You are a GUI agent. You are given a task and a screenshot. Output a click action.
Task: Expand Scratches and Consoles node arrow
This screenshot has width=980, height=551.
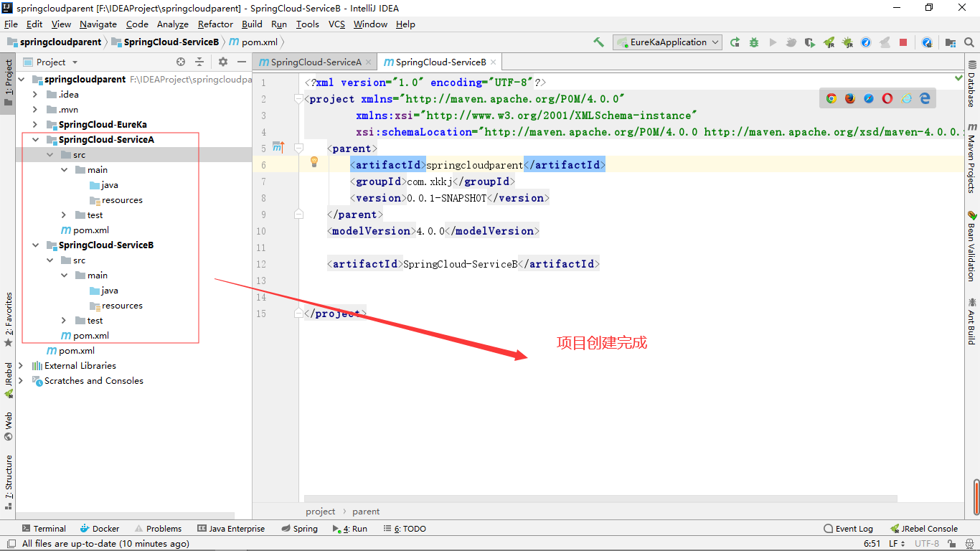click(x=21, y=381)
